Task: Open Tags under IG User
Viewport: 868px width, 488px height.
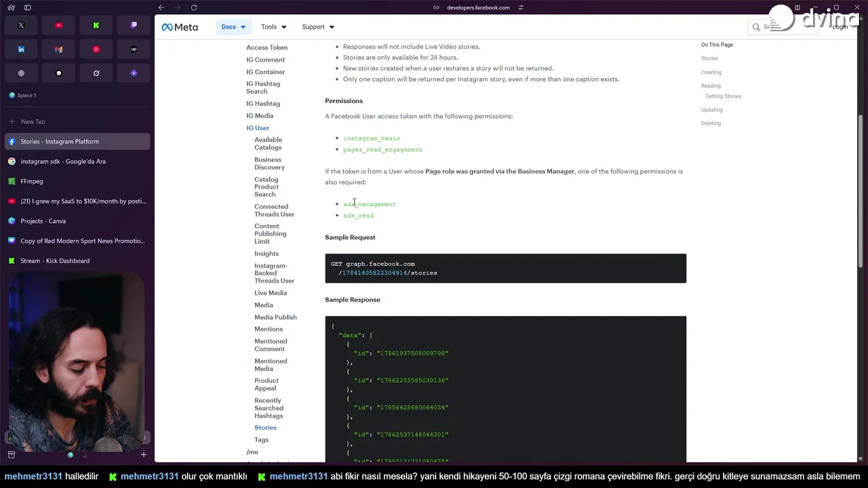Action: tap(261, 440)
